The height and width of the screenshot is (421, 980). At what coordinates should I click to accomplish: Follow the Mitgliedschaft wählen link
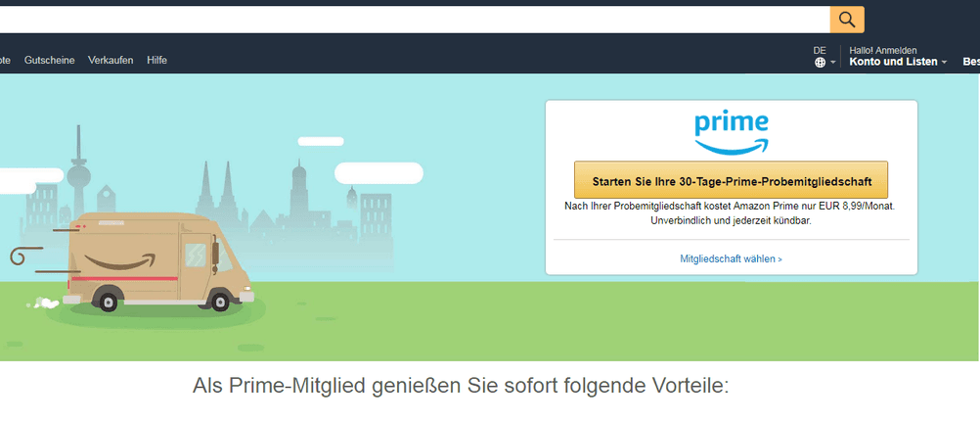[732, 258]
